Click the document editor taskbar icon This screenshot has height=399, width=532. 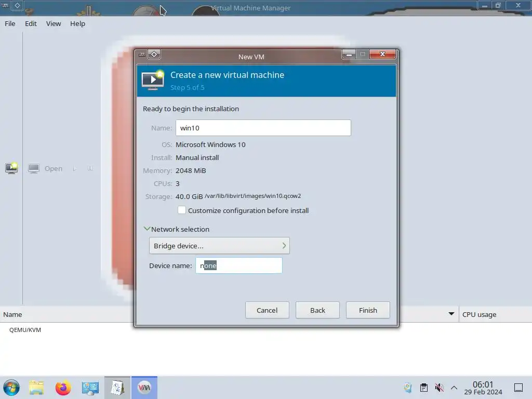117,388
